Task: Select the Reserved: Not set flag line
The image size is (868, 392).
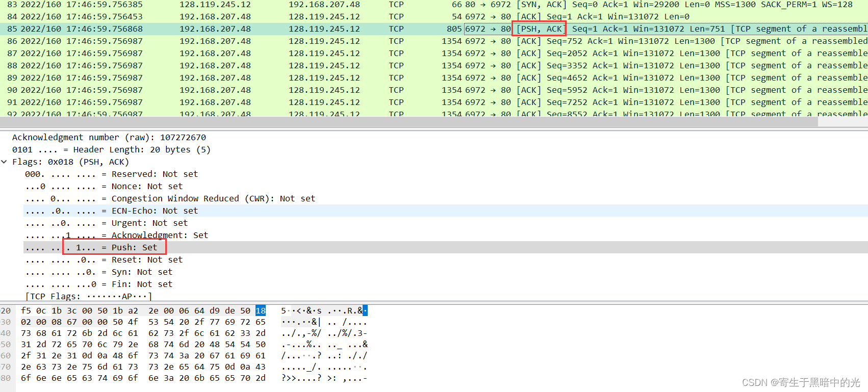Action: pyautogui.click(x=111, y=174)
